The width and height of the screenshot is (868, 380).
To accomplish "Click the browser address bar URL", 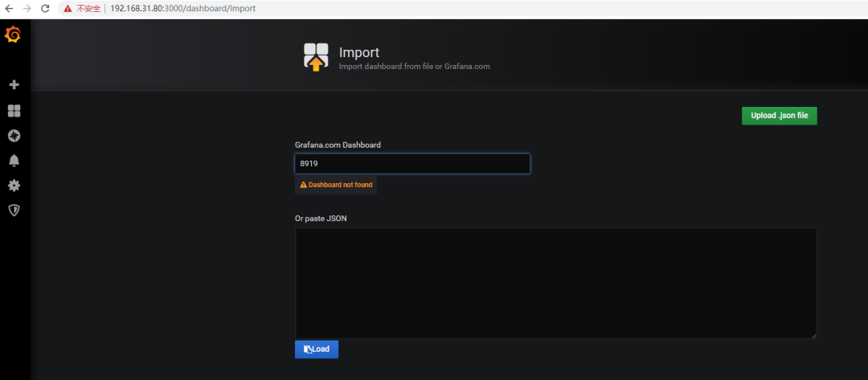I will (182, 9).
